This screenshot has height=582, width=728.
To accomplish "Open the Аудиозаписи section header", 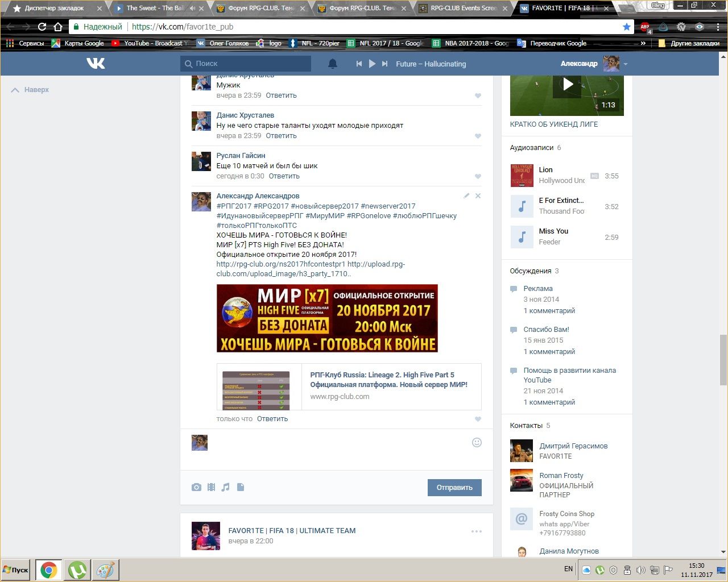I will (532, 148).
